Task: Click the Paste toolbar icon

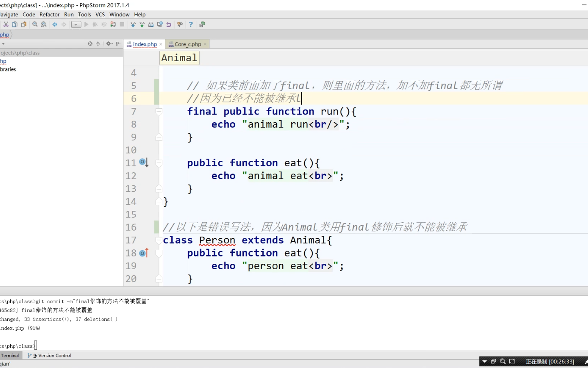Action: pos(24,25)
